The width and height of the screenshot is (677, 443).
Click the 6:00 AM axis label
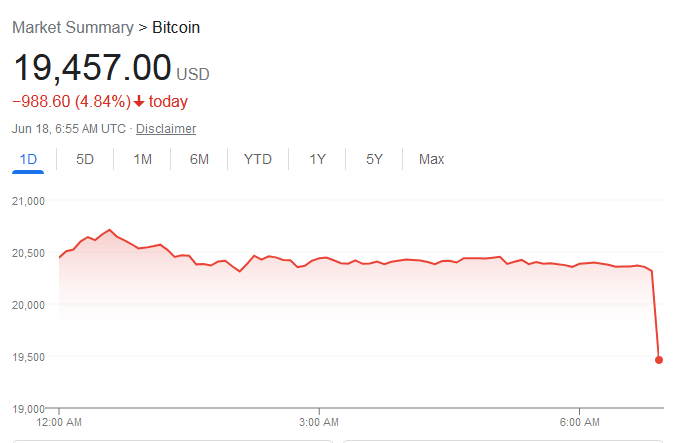pyautogui.click(x=579, y=422)
